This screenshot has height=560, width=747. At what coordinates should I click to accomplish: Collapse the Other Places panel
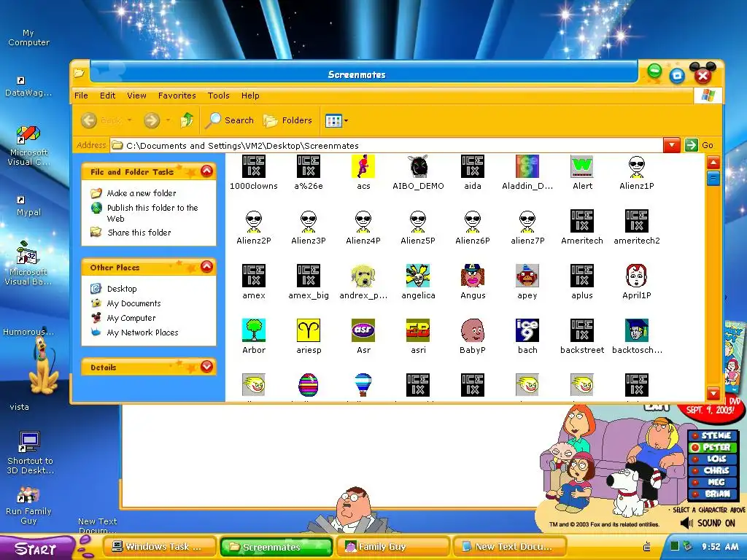206,267
